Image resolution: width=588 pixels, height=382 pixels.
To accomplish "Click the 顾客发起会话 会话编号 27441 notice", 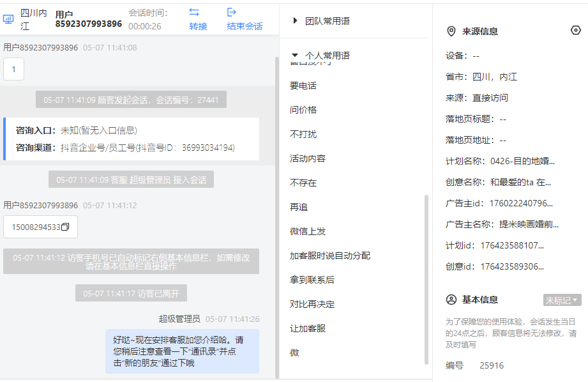I will pyautogui.click(x=131, y=100).
